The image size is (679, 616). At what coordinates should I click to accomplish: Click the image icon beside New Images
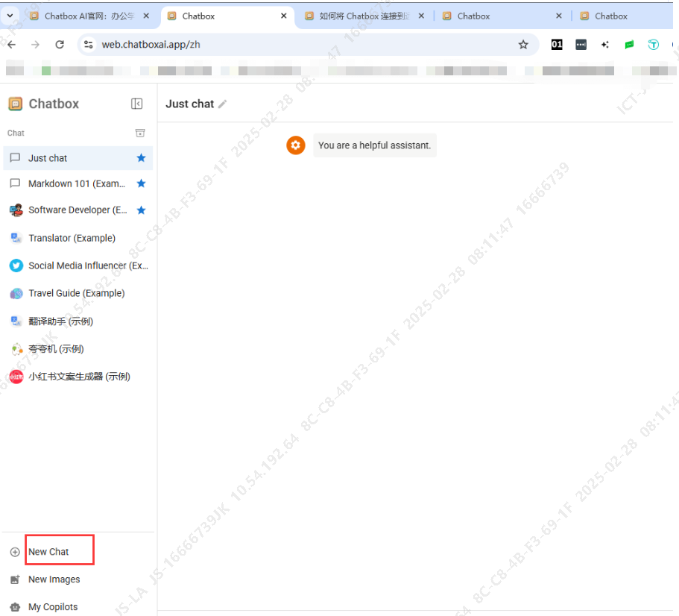(x=15, y=579)
